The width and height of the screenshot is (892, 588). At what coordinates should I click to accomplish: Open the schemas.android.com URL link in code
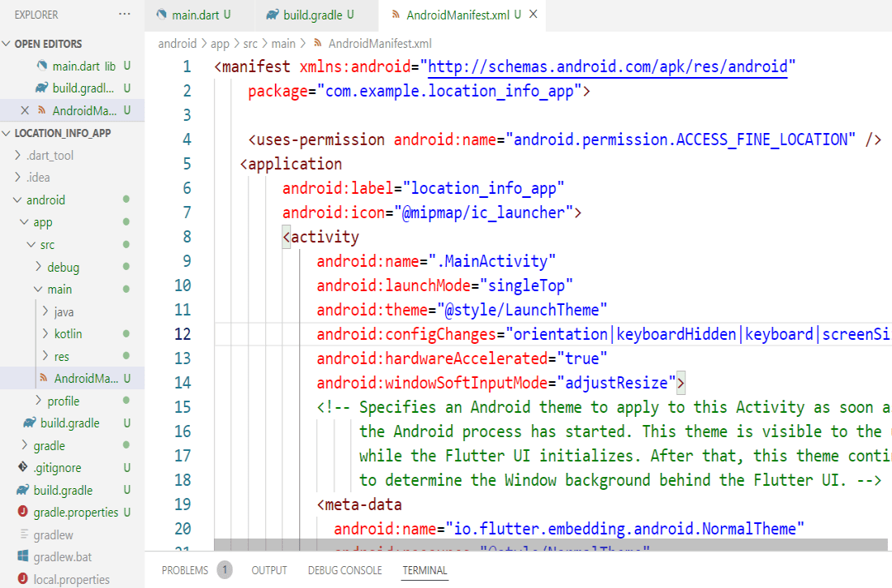607,67
